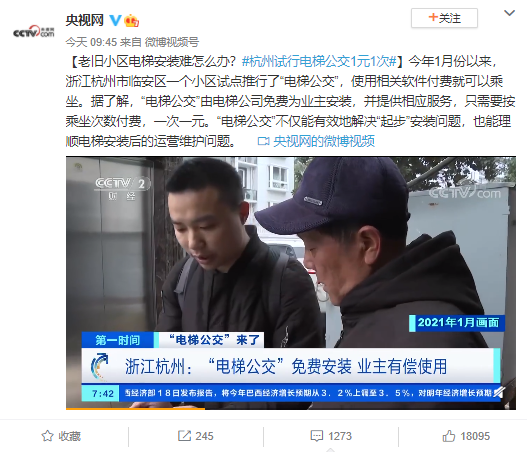
Task: Open the CCTV.com profile avatar
Action: click(x=34, y=32)
